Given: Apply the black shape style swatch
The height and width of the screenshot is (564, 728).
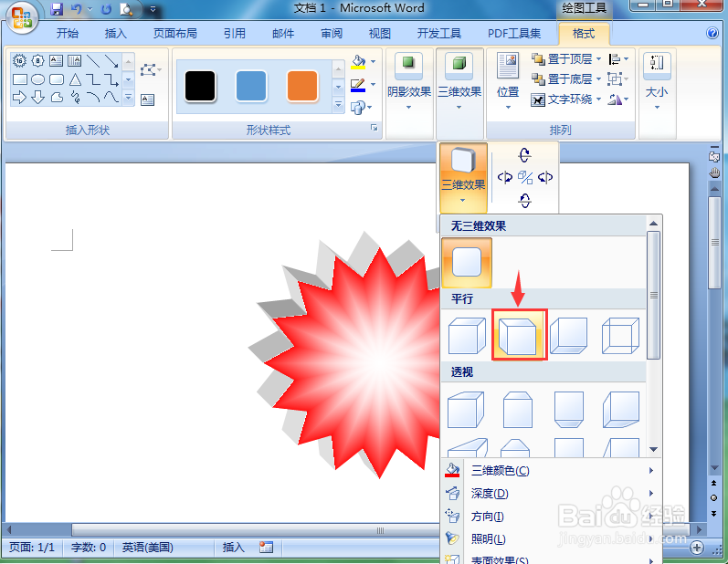Looking at the screenshot, I should coord(200,87).
